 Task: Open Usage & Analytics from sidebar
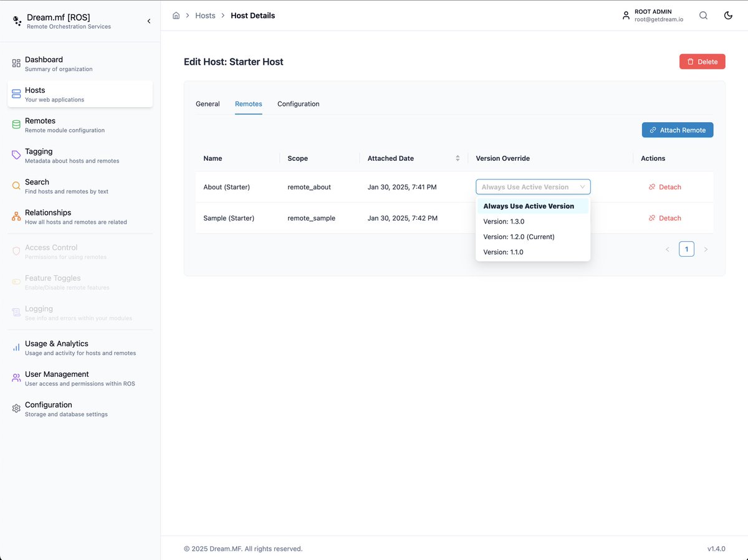80,347
